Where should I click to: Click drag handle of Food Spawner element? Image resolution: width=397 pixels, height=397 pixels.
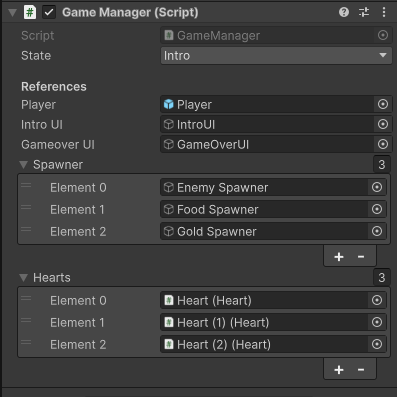click(26, 207)
